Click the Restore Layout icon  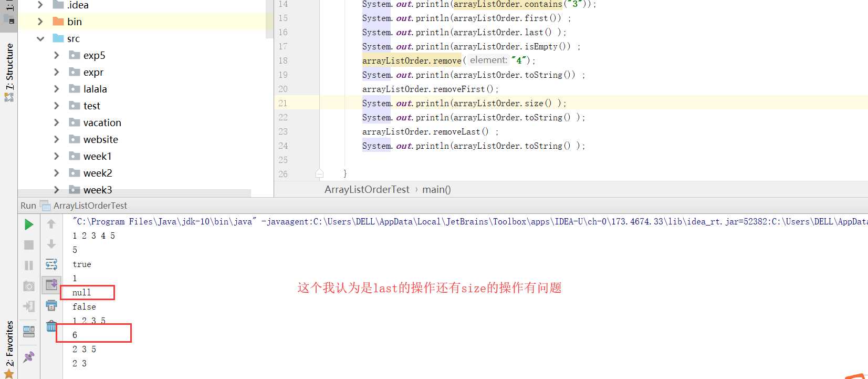click(x=29, y=332)
